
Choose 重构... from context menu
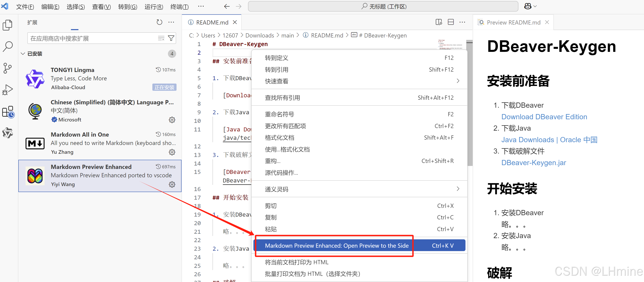359,161
